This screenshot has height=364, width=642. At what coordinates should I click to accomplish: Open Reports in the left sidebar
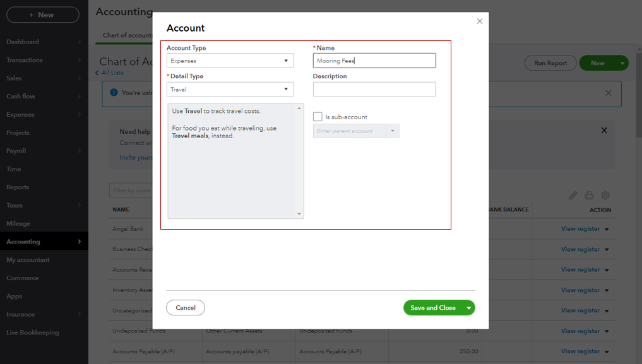18,187
